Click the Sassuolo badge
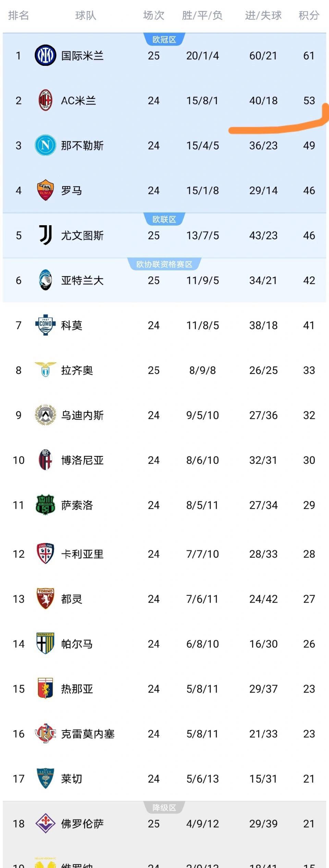 tap(45, 505)
